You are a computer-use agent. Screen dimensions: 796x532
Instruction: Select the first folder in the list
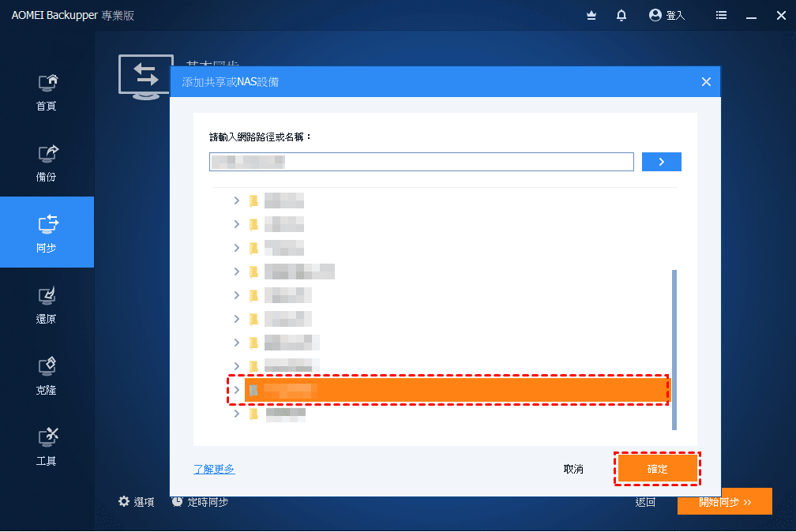point(276,200)
